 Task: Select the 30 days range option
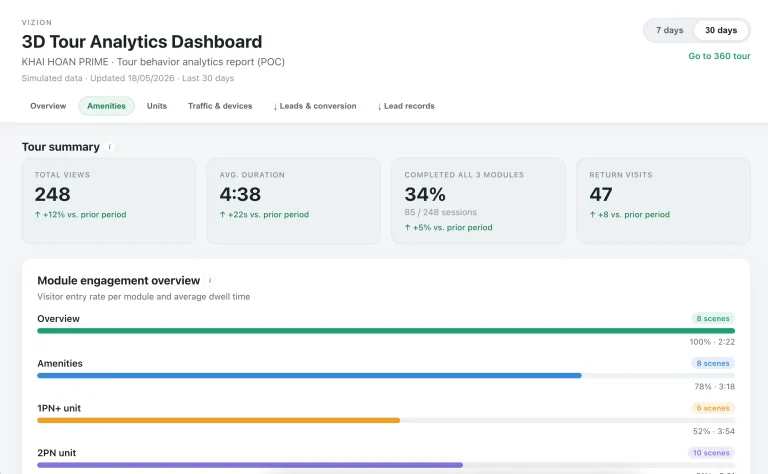[721, 30]
